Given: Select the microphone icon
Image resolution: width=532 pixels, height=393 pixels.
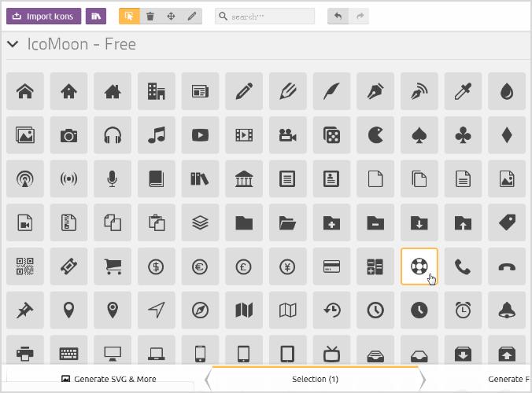Looking at the screenshot, I should [113, 179].
